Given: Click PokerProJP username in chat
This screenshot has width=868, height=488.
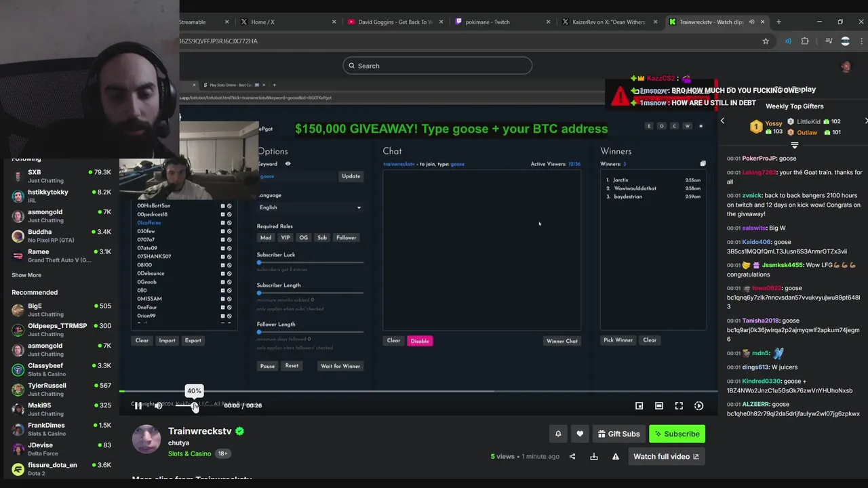Looking at the screenshot, I should (759, 159).
